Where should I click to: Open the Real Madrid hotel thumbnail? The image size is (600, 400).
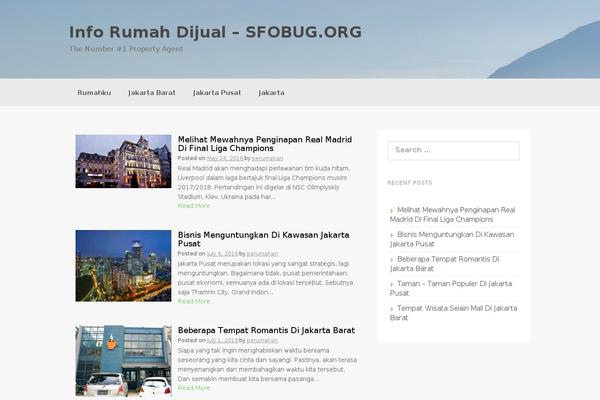tap(123, 161)
